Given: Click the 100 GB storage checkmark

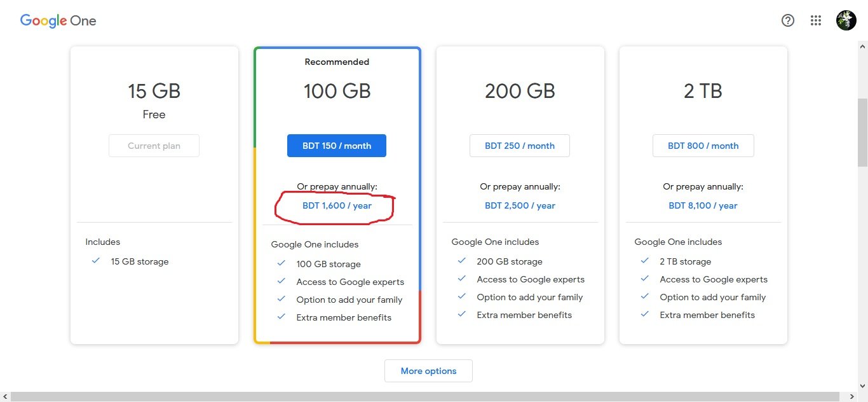Looking at the screenshot, I should pyautogui.click(x=281, y=263).
